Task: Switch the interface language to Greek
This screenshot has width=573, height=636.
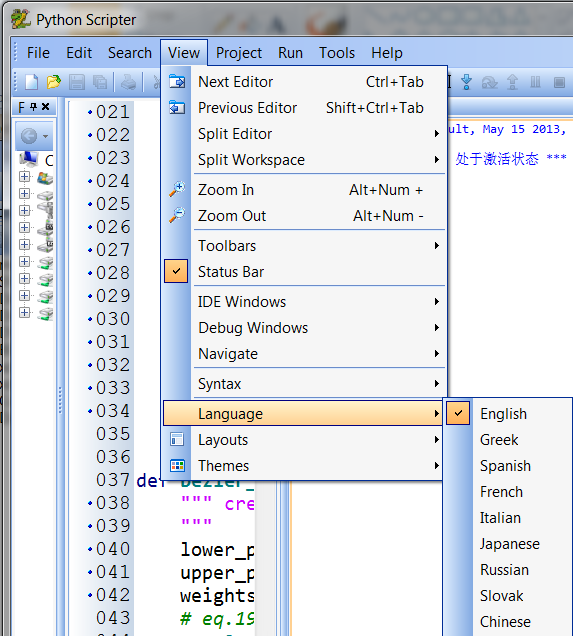Action: [509, 440]
